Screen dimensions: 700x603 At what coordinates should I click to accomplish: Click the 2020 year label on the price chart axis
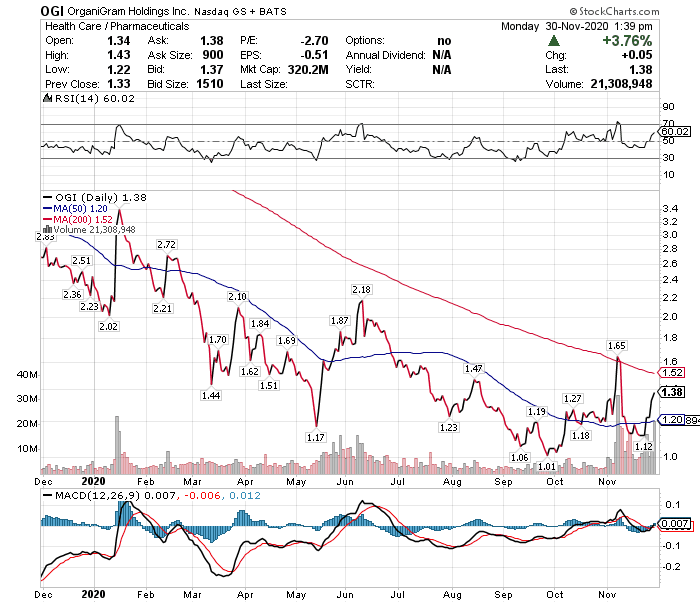tap(93, 482)
